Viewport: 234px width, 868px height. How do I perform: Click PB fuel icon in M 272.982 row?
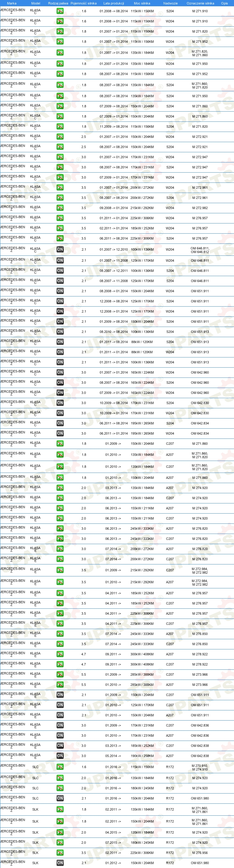[60, 208]
